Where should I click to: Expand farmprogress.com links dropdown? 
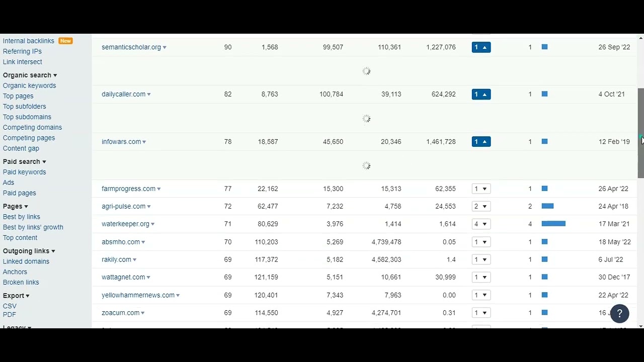pyautogui.click(x=481, y=189)
